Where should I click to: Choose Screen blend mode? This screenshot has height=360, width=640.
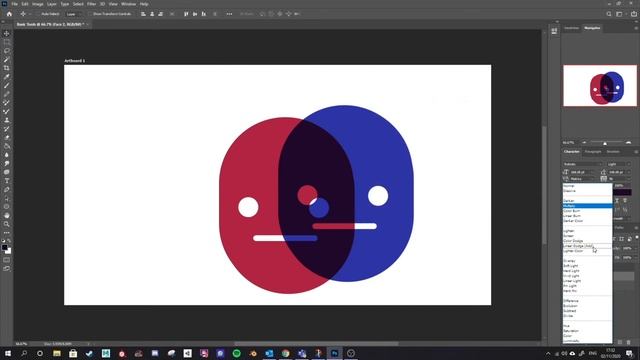click(x=587, y=236)
